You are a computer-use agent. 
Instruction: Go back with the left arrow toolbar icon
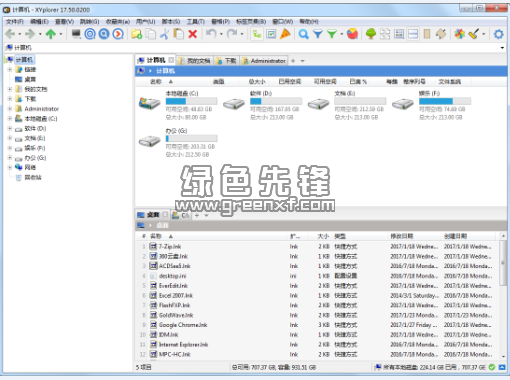[10, 34]
